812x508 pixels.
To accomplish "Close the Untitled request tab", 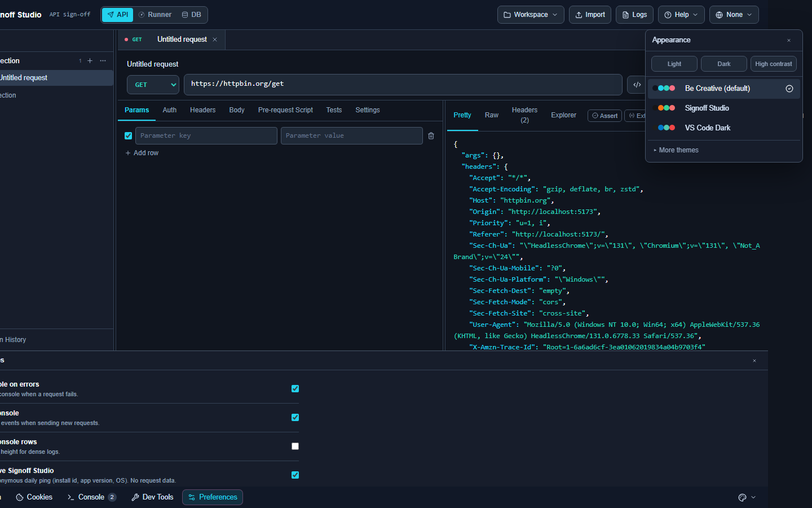I will (215, 40).
